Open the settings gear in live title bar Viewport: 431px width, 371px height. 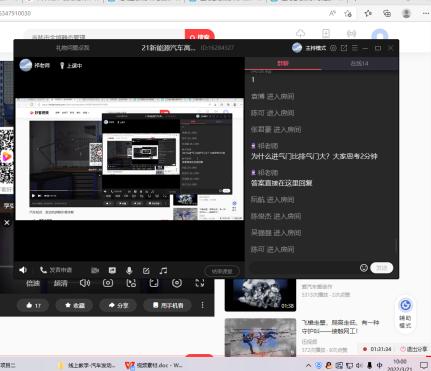pyautogui.click(x=333, y=48)
